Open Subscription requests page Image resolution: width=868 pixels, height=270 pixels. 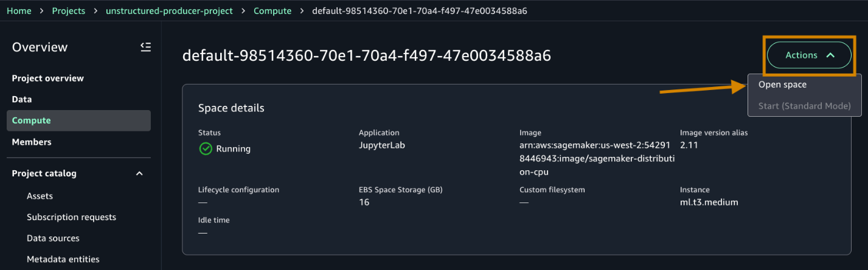pyautogui.click(x=71, y=217)
